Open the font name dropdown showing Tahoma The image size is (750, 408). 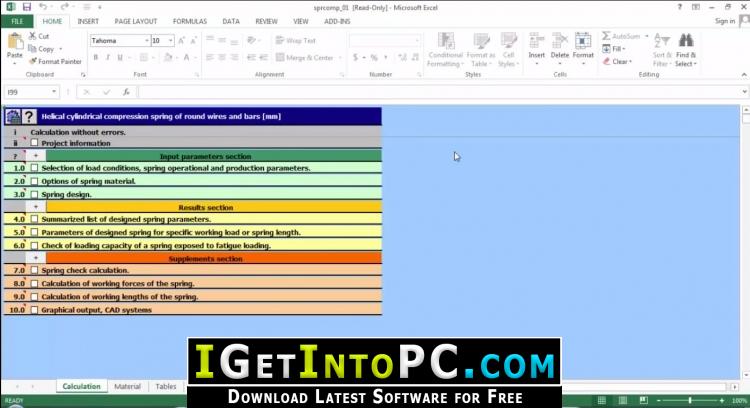pyautogui.click(x=146, y=41)
